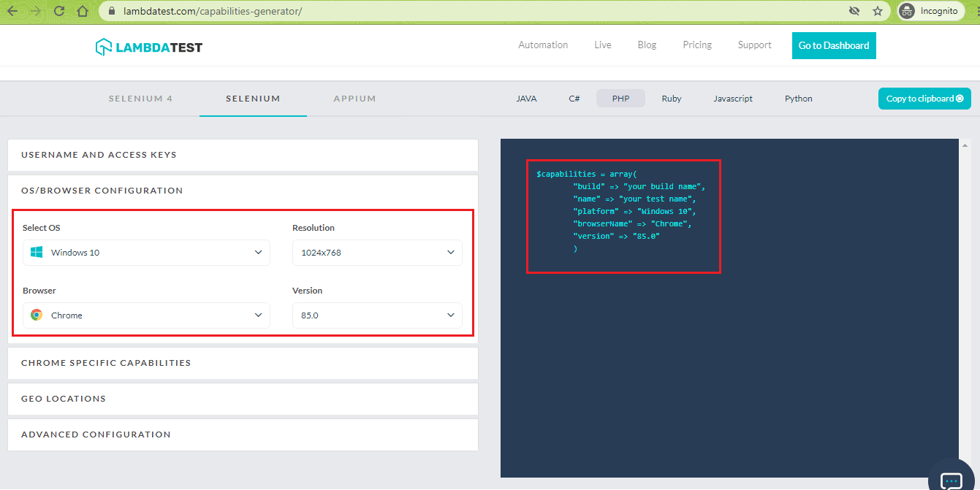
Task: Click Go to Dashboard button
Action: coord(834,45)
